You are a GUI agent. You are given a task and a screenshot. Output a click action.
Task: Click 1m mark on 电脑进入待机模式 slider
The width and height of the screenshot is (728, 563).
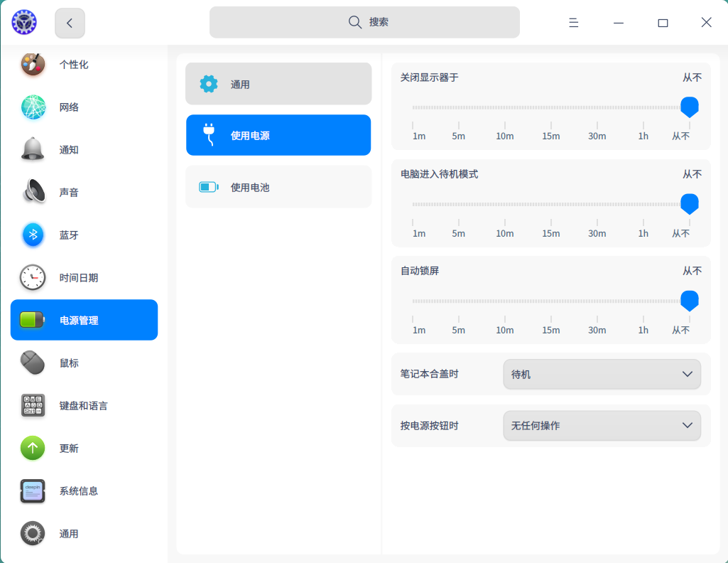[419, 233]
